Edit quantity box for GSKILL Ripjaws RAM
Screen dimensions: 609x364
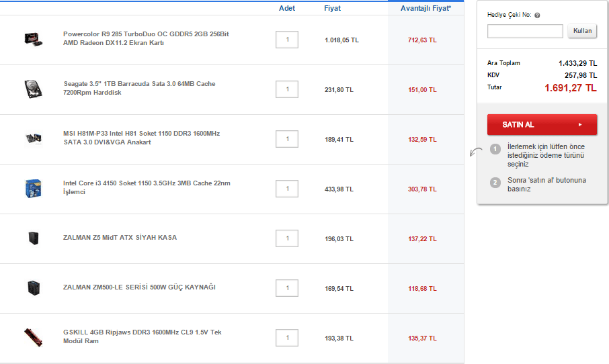point(287,338)
